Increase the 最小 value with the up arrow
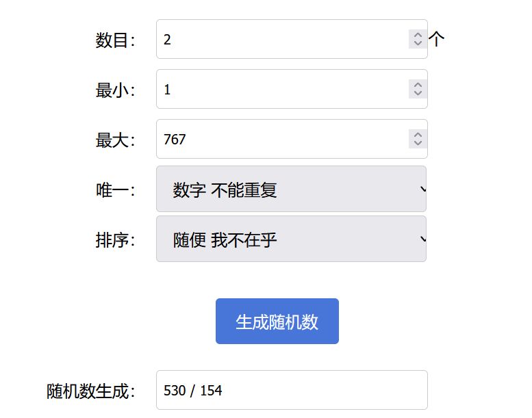 (x=417, y=85)
